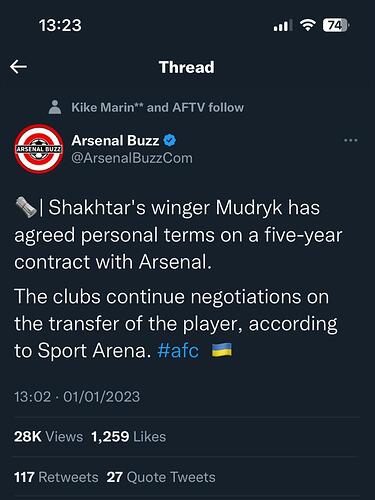Tap the cellular signal bars icon
This screenshot has width=375, height=500.
[283, 25]
